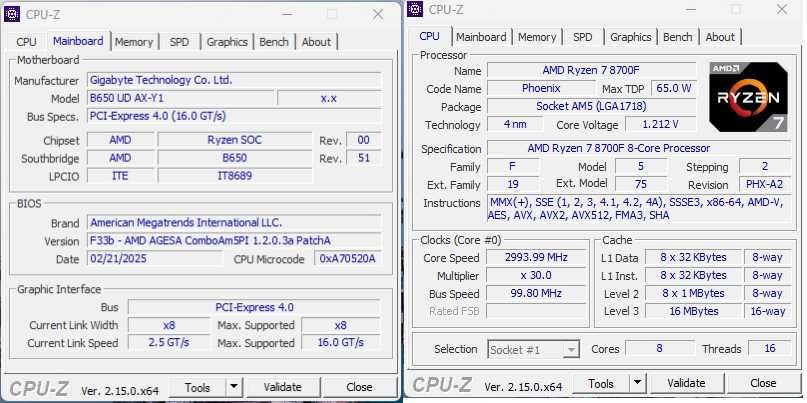Click processor name AMD Ryzen 7 8700F
This screenshot has width=807, height=403.
click(591, 70)
